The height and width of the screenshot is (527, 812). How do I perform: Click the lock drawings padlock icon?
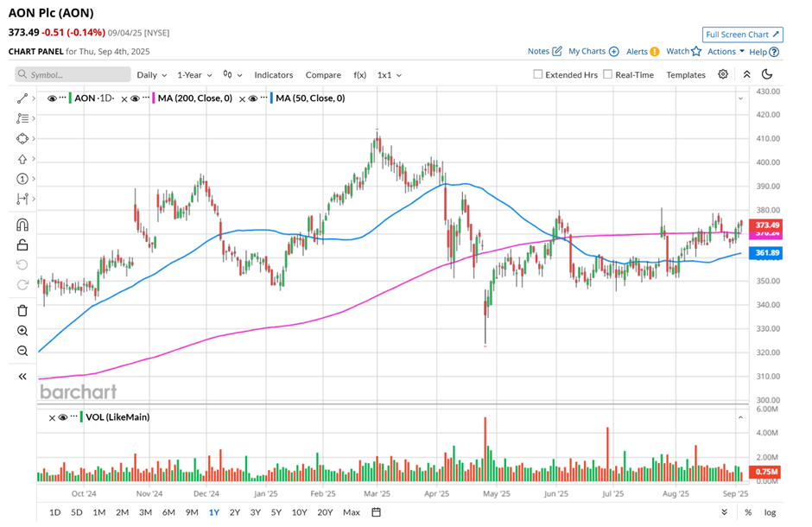coord(22,244)
